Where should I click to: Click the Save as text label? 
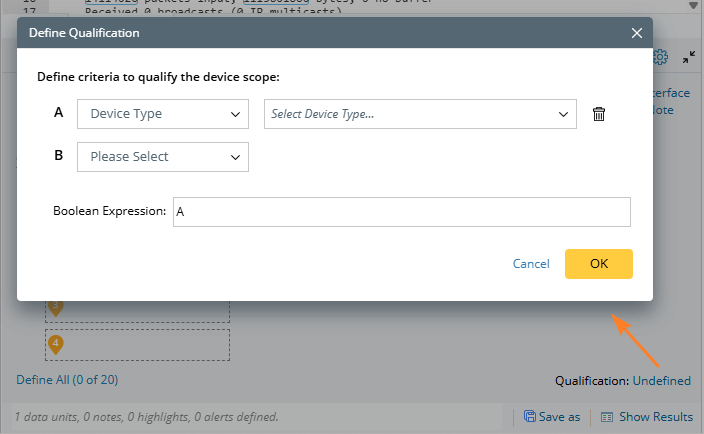[x=559, y=416]
